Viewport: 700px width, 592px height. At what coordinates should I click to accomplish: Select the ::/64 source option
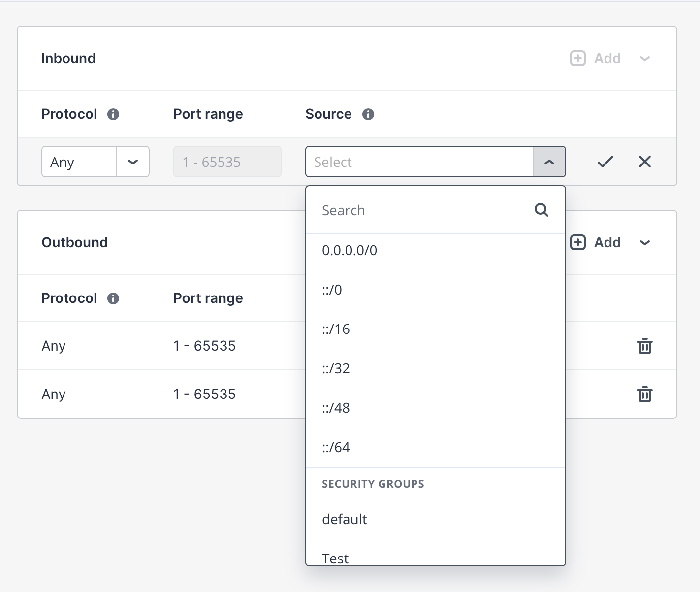[x=336, y=448]
